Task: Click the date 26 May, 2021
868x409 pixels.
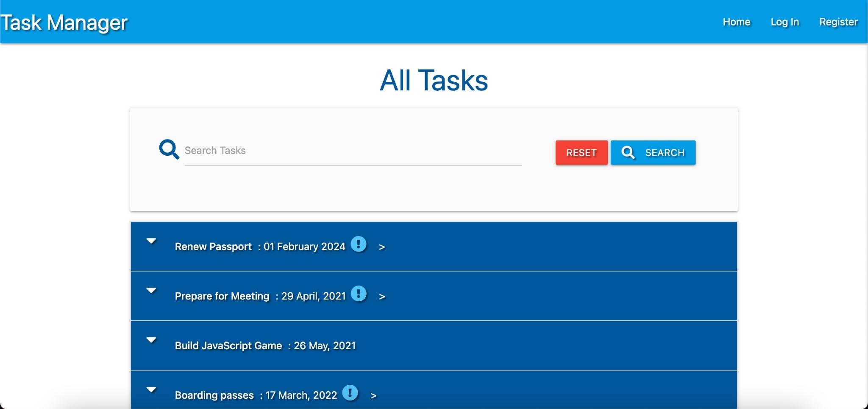Action: pos(325,346)
